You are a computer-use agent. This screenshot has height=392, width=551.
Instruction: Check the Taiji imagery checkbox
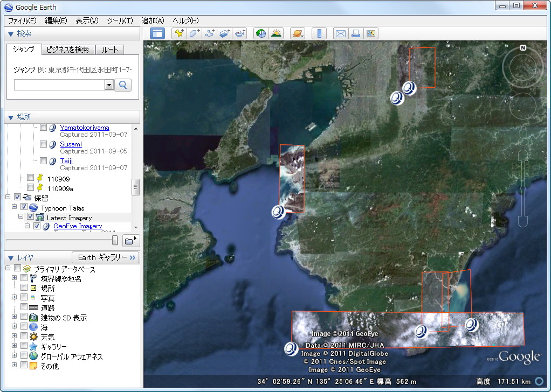click(43, 161)
